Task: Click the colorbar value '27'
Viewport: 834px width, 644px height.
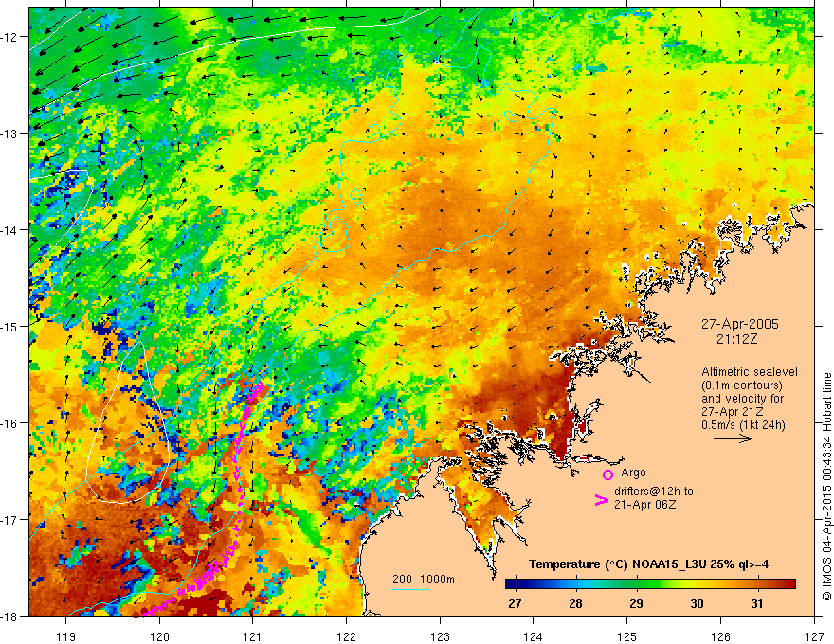Action: pyautogui.click(x=515, y=603)
